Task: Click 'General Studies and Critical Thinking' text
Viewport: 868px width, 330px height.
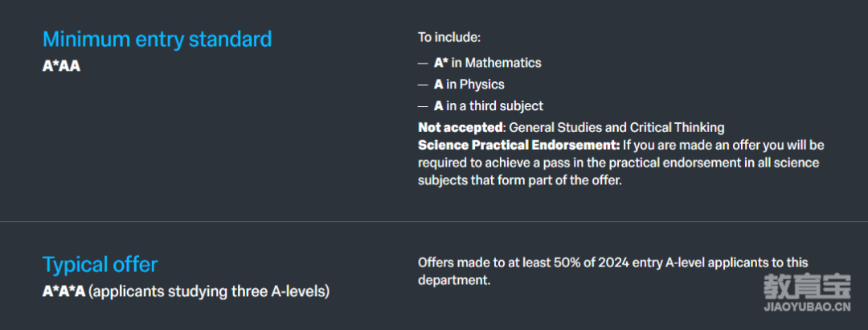Action: click(616, 127)
